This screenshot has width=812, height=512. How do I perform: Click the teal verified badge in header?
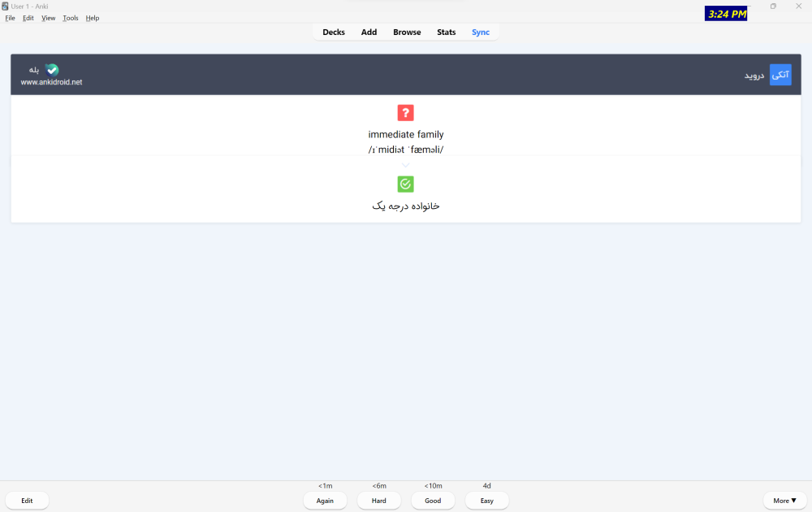pyautogui.click(x=52, y=70)
